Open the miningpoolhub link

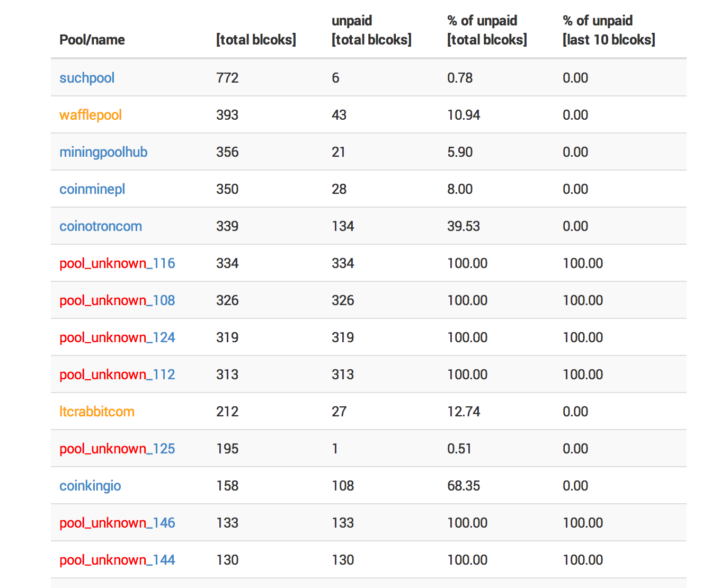coord(103,152)
